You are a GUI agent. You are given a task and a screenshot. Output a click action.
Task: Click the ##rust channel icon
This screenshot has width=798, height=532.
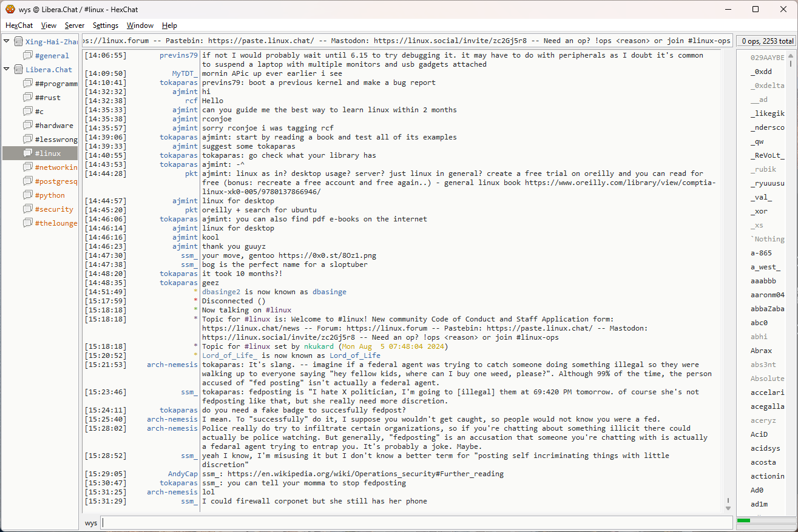point(27,98)
